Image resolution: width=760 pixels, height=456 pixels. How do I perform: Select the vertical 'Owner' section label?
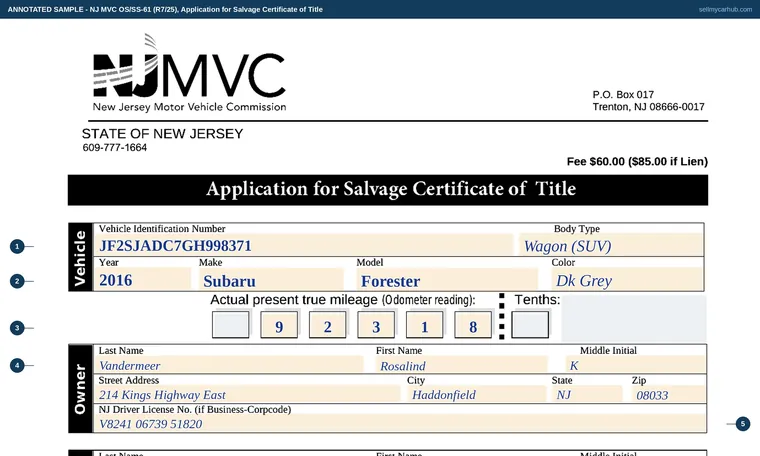[80, 389]
